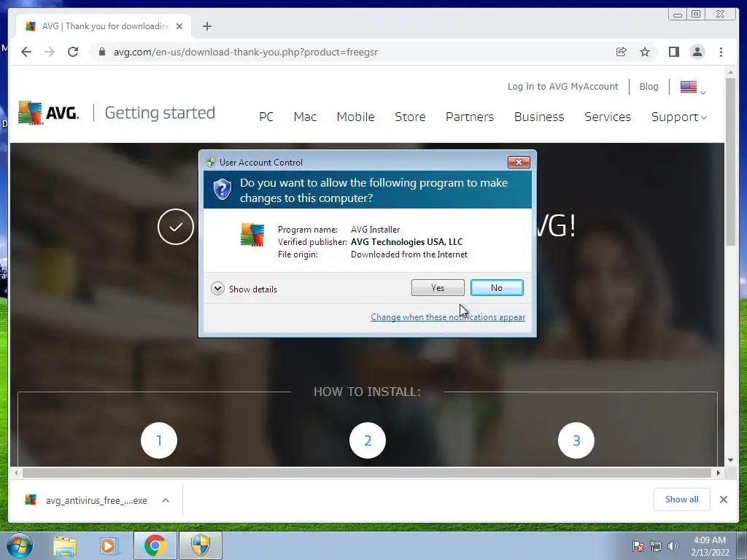Click the AVG logo icon in UAC dialog

click(252, 235)
